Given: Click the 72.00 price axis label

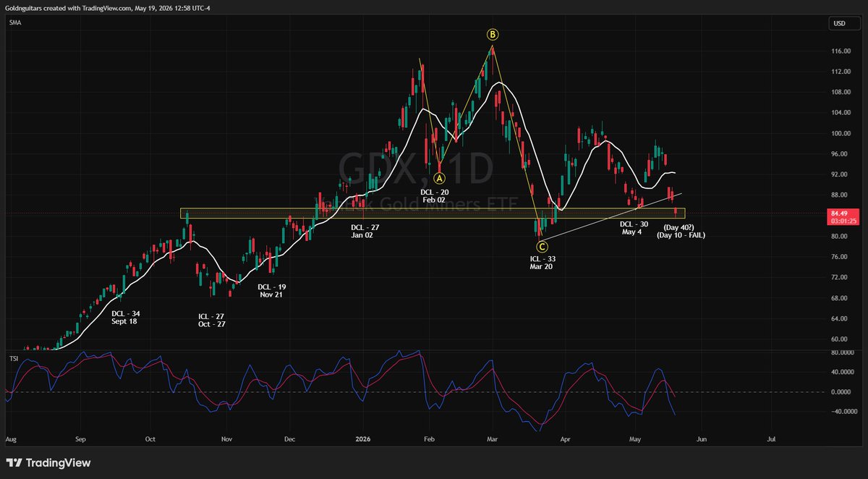Looking at the screenshot, I should 841,277.
